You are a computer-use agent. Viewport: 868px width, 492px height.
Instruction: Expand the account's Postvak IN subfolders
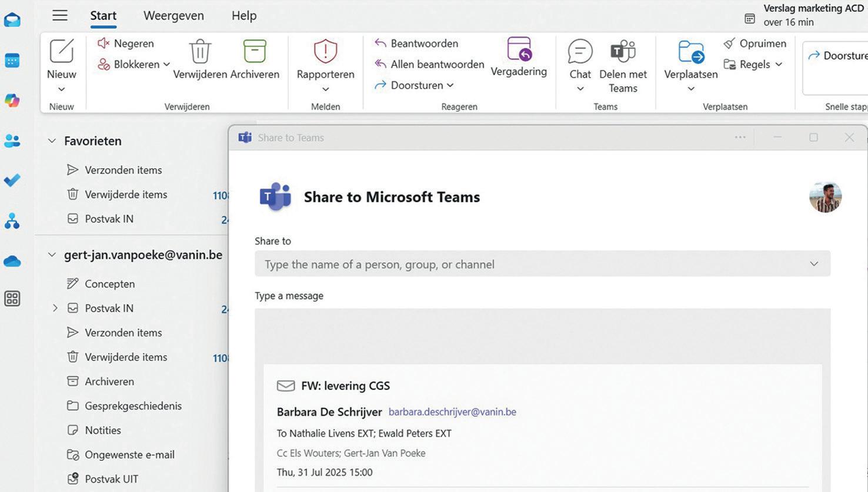[55, 308]
